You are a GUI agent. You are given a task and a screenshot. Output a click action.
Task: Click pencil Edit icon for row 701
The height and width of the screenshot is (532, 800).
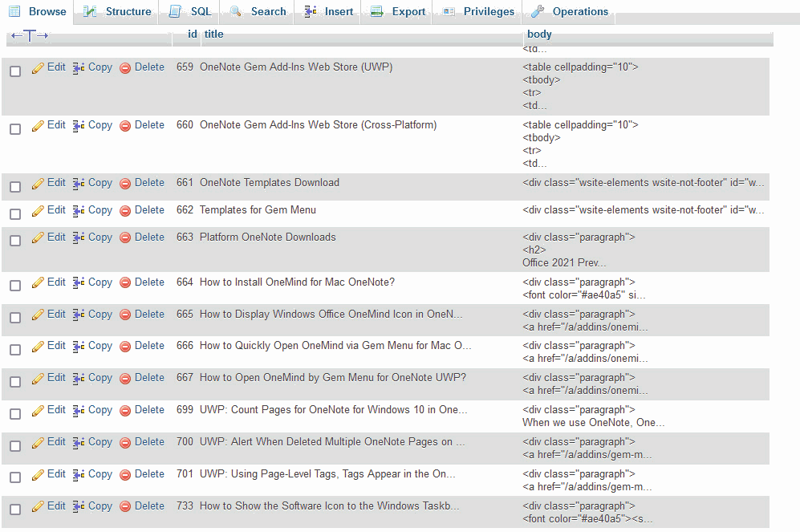[x=38, y=475]
